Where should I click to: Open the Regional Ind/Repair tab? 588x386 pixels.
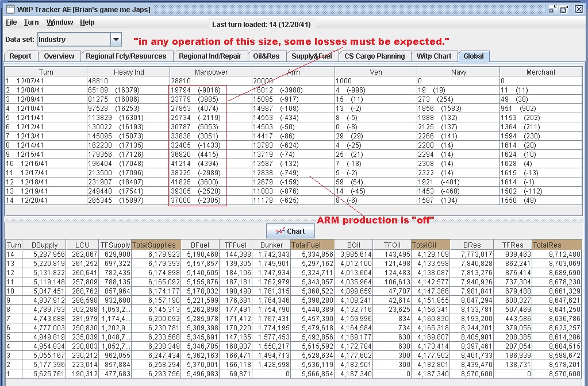point(210,56)
